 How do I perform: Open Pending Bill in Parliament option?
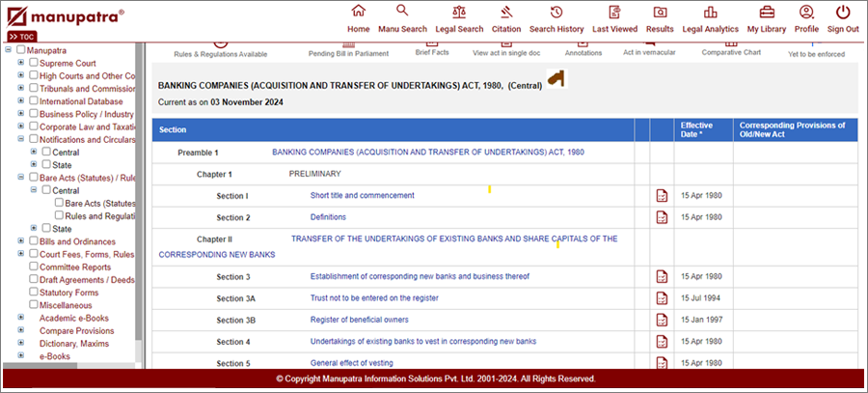348,54
